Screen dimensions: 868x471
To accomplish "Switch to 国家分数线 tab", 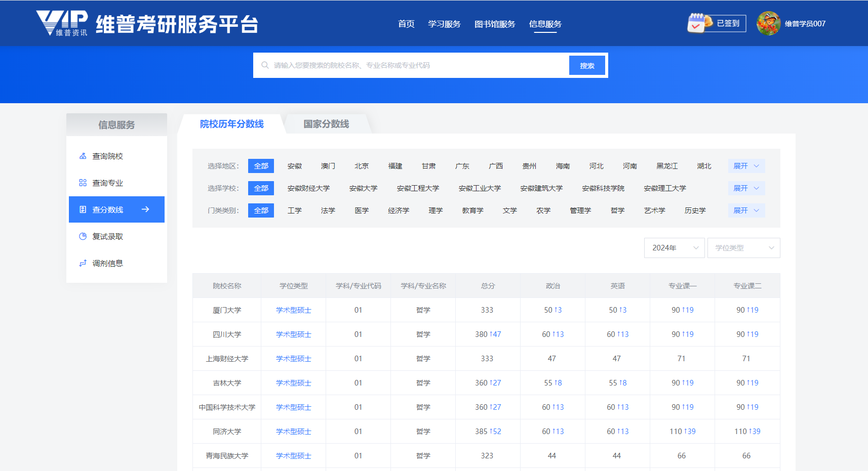I will pyautogui.click(x=326, y=124).
